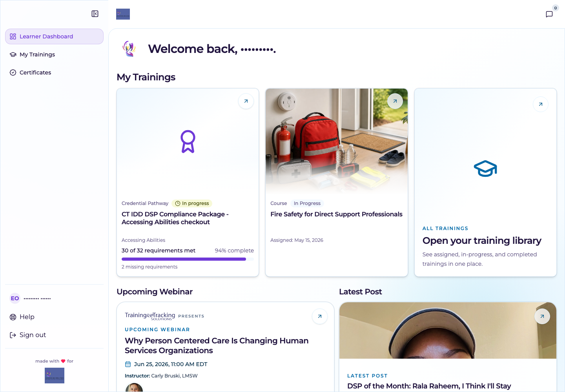Click the EO user avatar
Viewport: 565px width, 392px height.
15,298
